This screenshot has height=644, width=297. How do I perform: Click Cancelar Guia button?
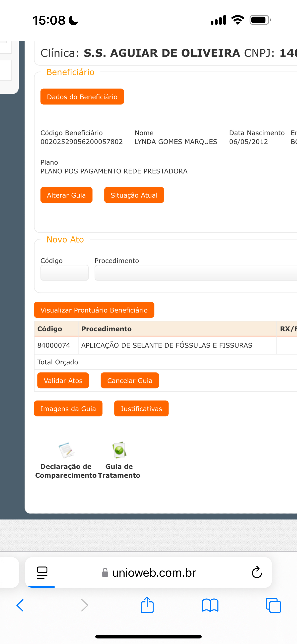(x=130, y=381)
